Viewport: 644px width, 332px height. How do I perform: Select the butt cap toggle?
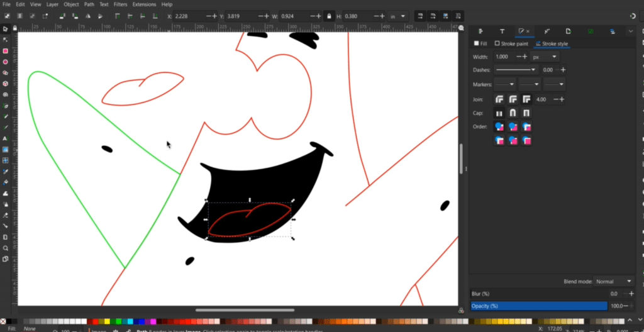[x=499, y=113]
